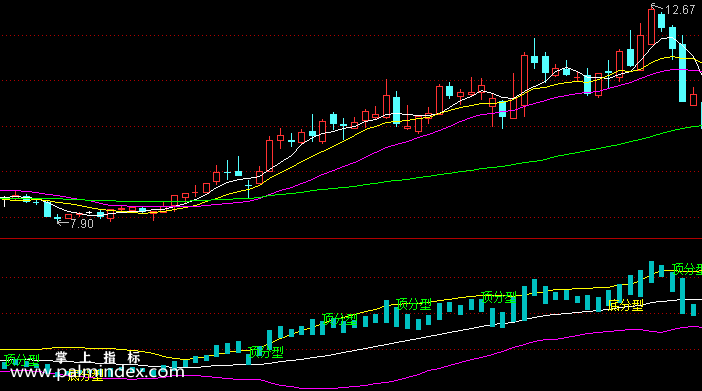Select the third 顶分型 marker from the left
This screenshot has height=391, width=702.
pos(340,319)
